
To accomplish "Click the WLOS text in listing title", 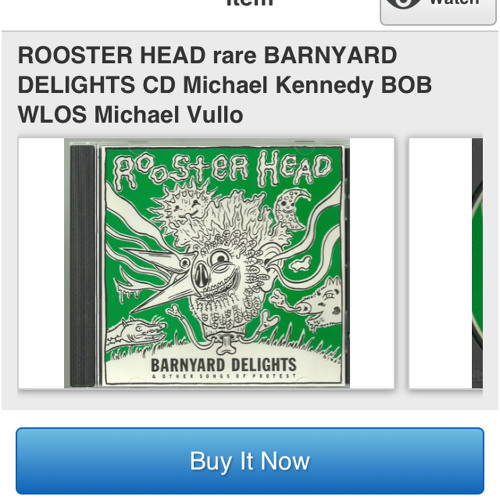I will pos(52,115).
